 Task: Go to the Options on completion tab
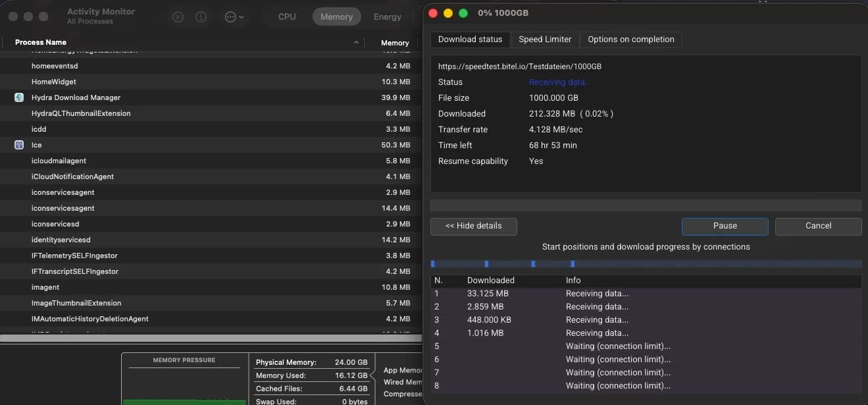click(631, 40)
